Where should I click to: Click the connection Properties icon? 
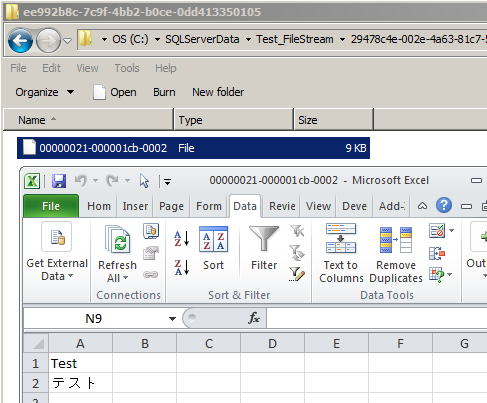click(151, 253)
